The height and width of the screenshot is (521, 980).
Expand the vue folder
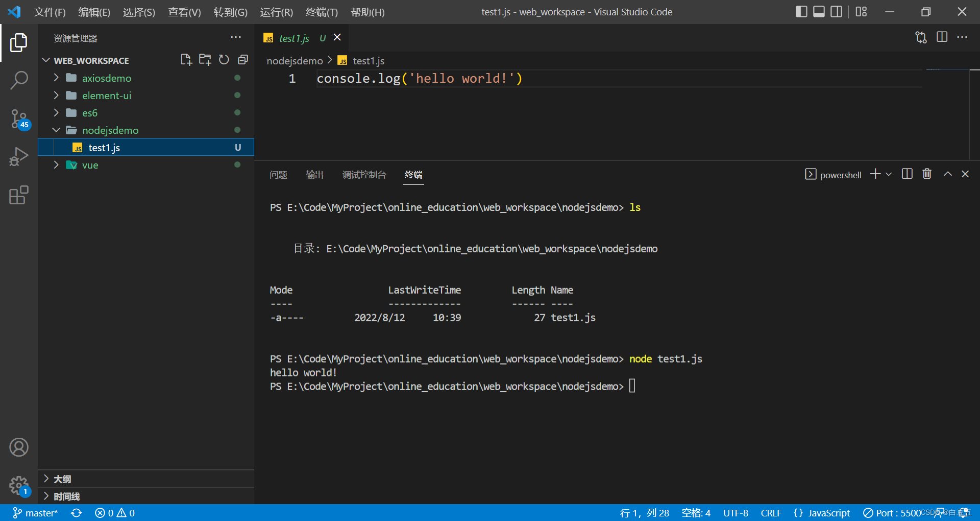56,164
